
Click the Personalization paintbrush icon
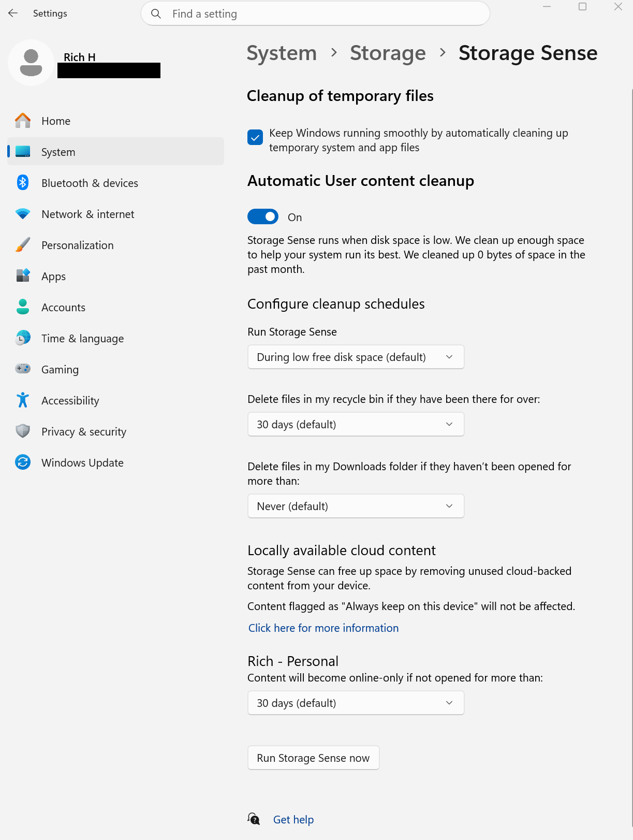point(23,245)
